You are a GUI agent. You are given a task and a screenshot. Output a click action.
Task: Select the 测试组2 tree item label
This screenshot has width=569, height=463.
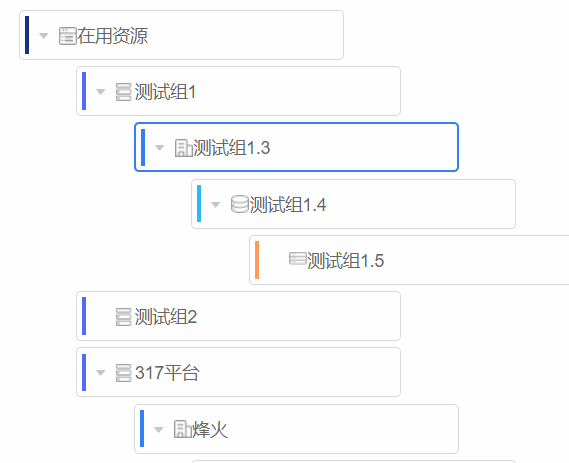click(165, 317)
